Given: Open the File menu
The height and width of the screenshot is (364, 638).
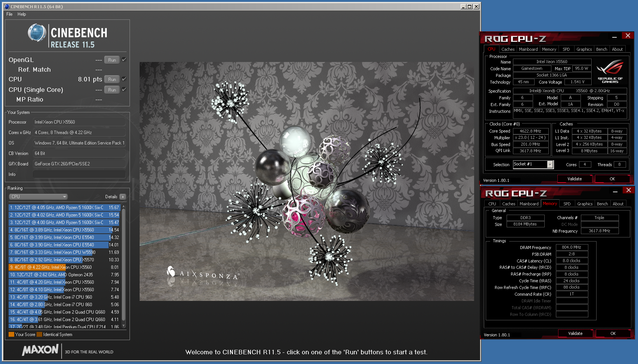Looking at the screenshot, I should coord(9,14).
